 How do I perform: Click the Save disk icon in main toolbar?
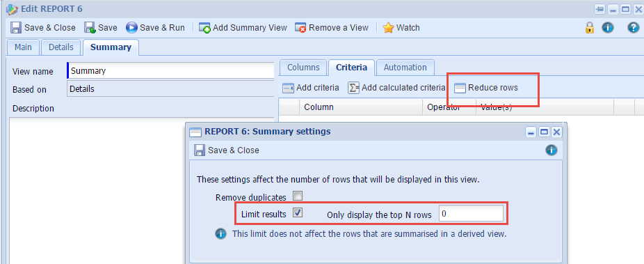pos(90,28)
